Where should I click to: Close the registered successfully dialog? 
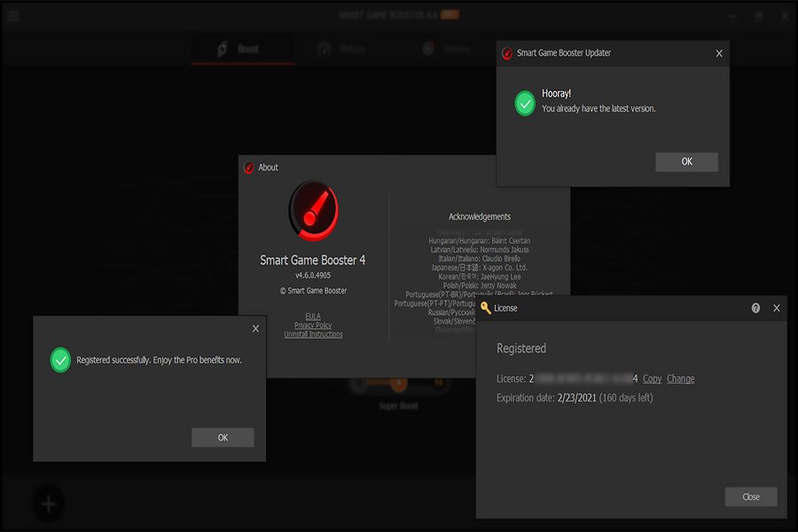pyautogui.click(x=255, y=329)
